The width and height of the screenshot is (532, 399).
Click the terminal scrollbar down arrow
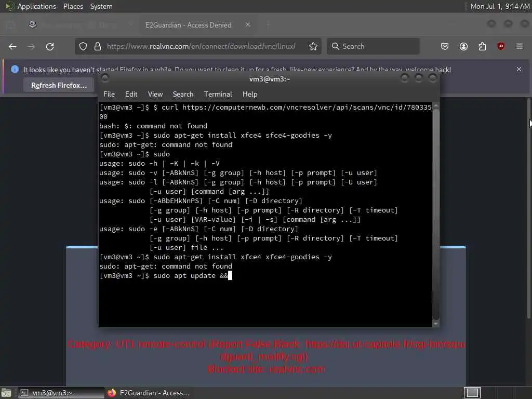(x=436, y=324)
